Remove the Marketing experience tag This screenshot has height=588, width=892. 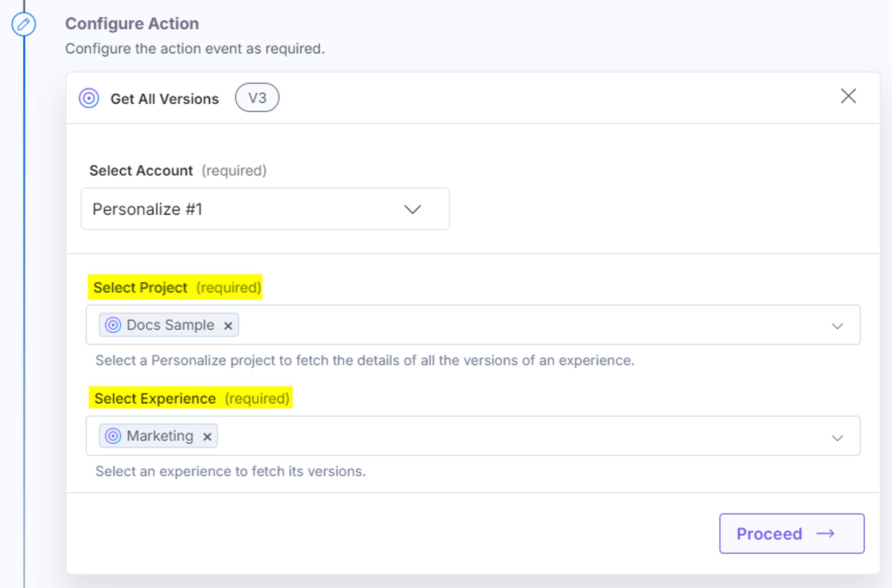(x=207, y=437)
